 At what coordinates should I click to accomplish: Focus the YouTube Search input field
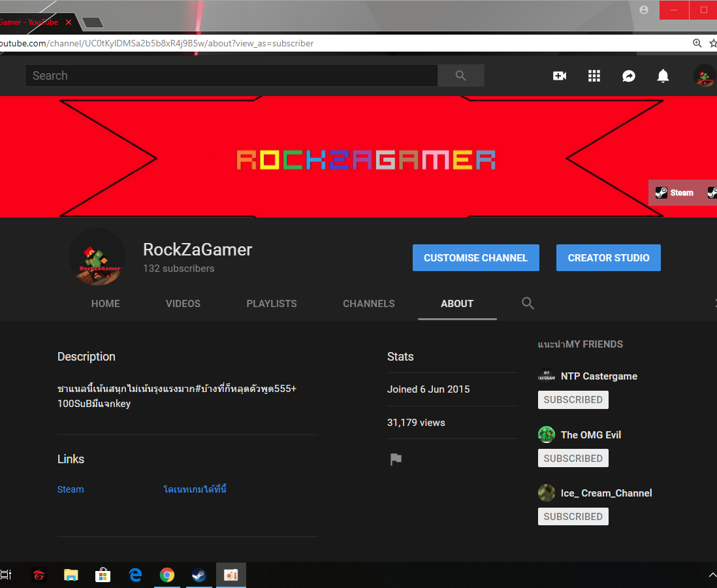point(231,76)
